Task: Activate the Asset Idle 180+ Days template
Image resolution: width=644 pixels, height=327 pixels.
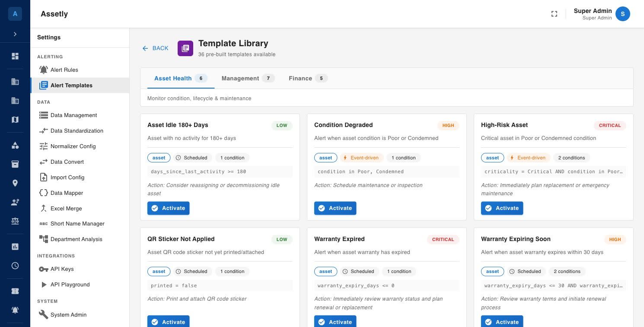Action: pos(169,208)
